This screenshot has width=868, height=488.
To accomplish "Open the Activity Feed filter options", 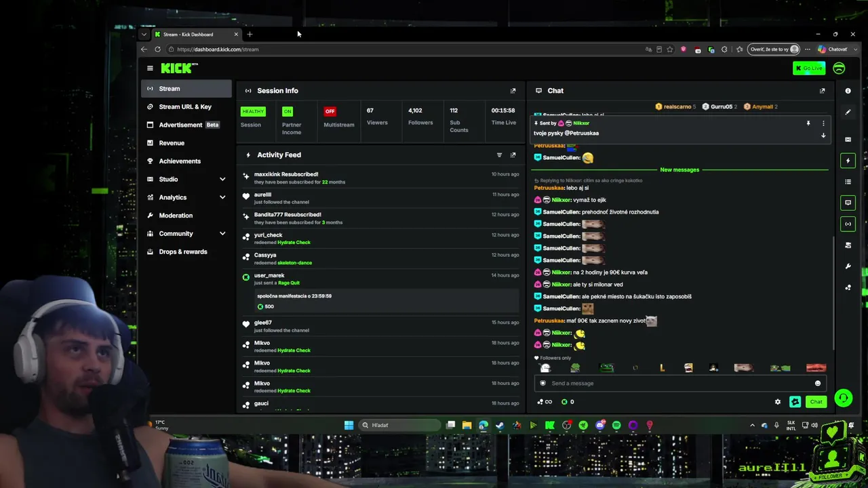I will (x=499, y=155).
